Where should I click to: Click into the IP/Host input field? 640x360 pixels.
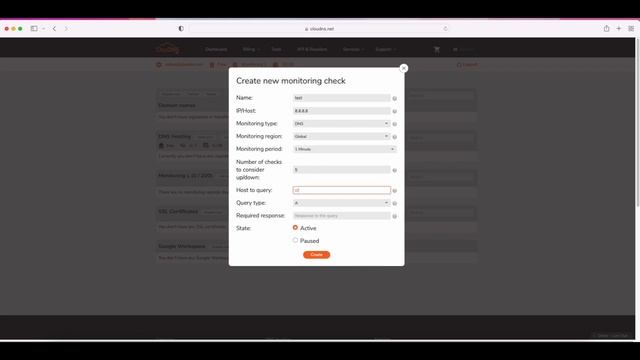[341, 111]
